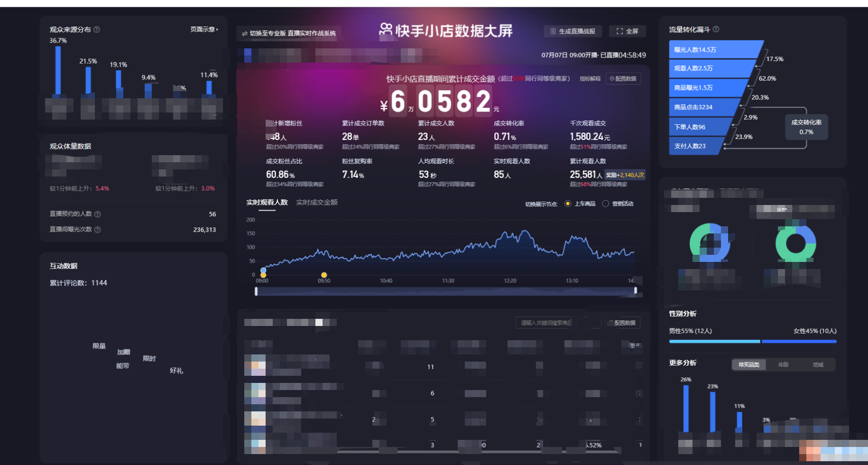Click 生成直播战报 button
Viewport: 868px width, 465px height.
[x=573, y=31]
